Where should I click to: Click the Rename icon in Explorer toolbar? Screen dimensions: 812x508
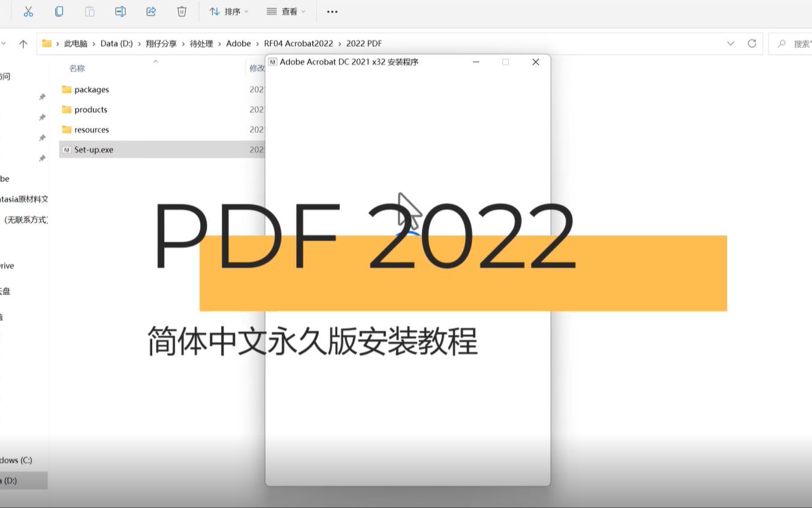coord(120,11)
